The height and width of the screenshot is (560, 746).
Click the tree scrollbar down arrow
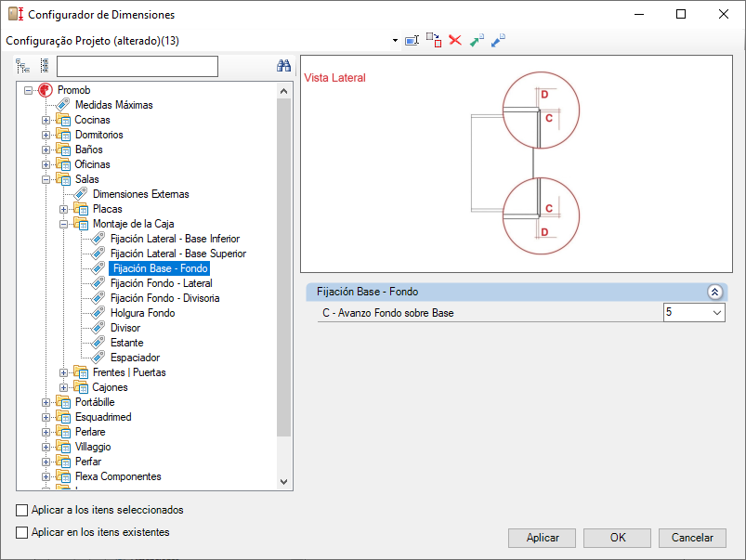click(284, 481)
